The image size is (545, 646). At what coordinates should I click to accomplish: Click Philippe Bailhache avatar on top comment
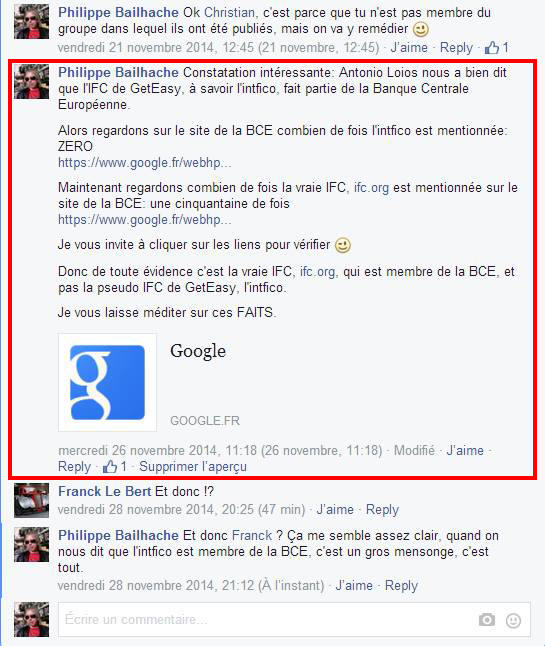click(x=31, y=21)
